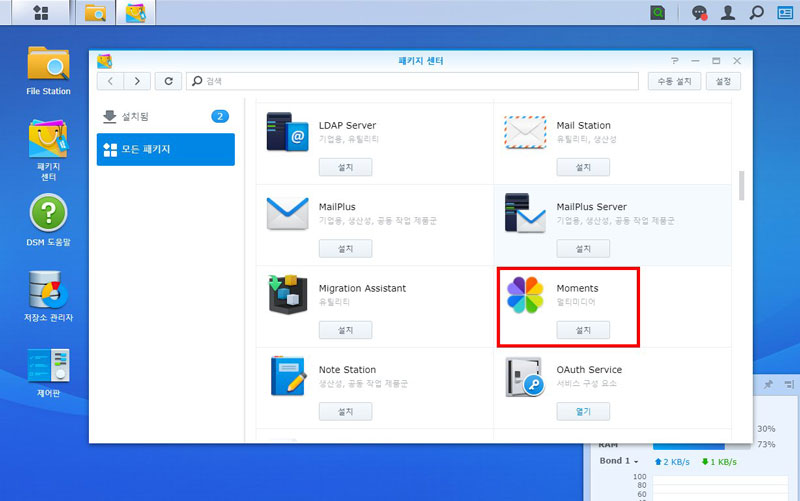Select 모든 패키지 in the sidebar

165,149
